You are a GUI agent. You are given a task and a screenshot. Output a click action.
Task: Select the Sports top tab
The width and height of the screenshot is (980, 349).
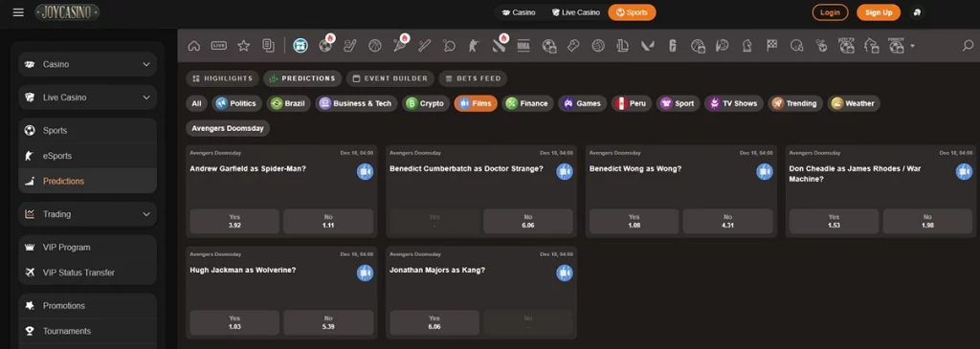(632, 12)
